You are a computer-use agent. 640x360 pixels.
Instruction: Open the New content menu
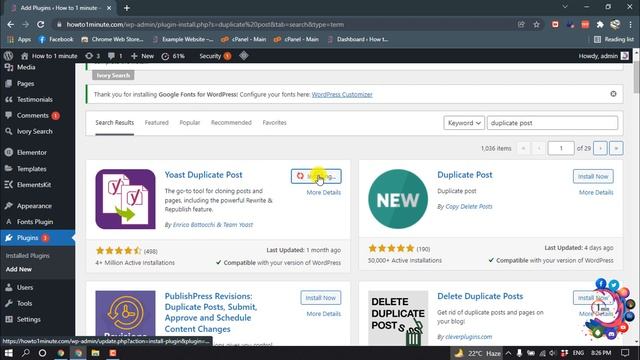142,56
